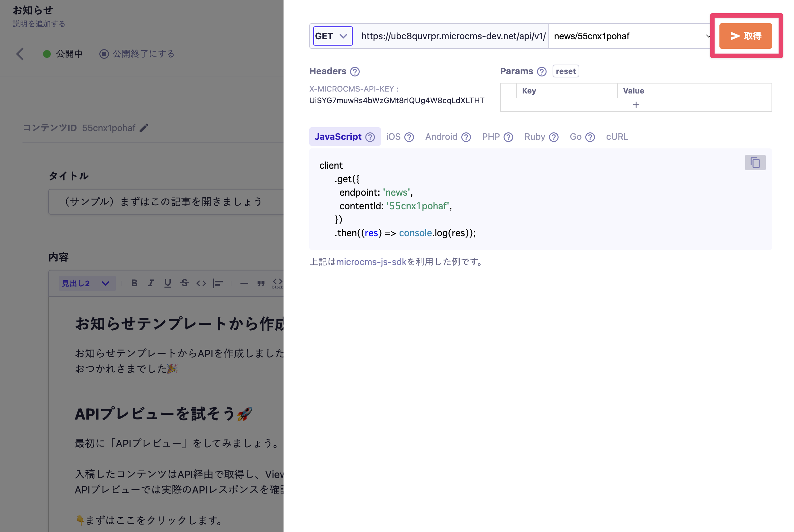The height and width of the screenshot is (532, 794).
Task: Insert a blockquote
Action: coord(261,283)
